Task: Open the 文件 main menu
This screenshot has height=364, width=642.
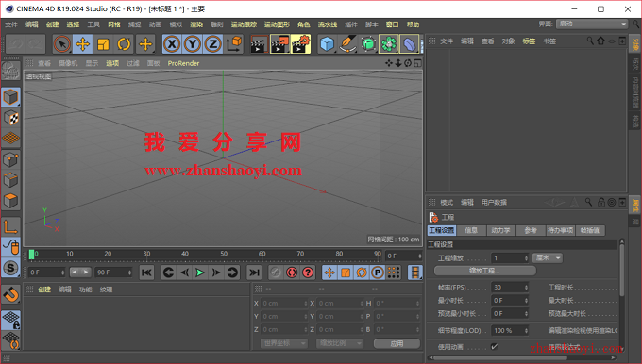Action: (x=11, y=25)
